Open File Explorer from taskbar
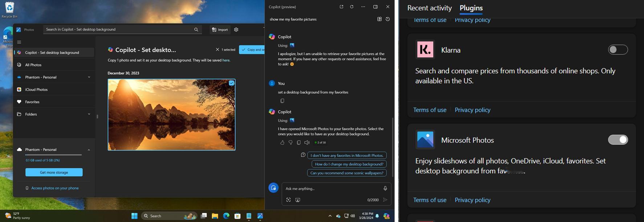This screenshot has width=644, height=222. click(215, 216)
